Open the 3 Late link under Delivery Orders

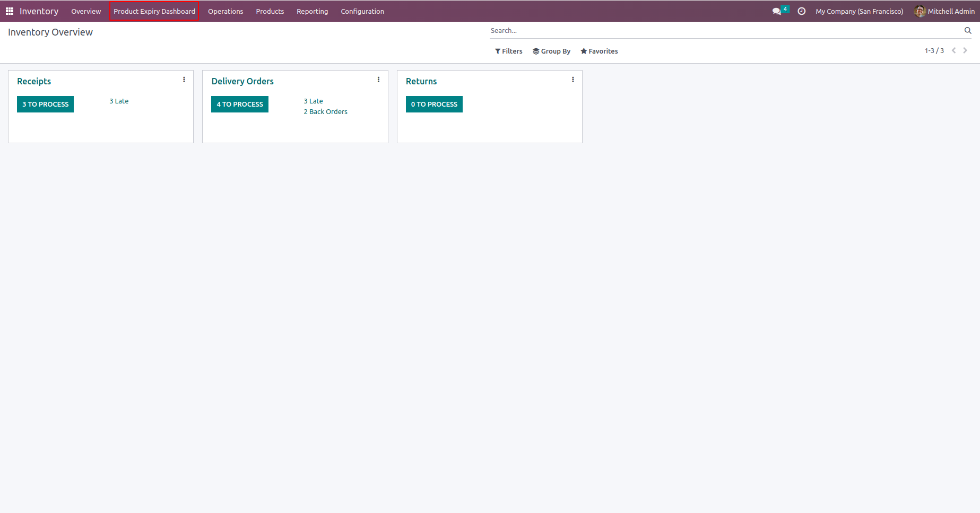pos(313,101)
